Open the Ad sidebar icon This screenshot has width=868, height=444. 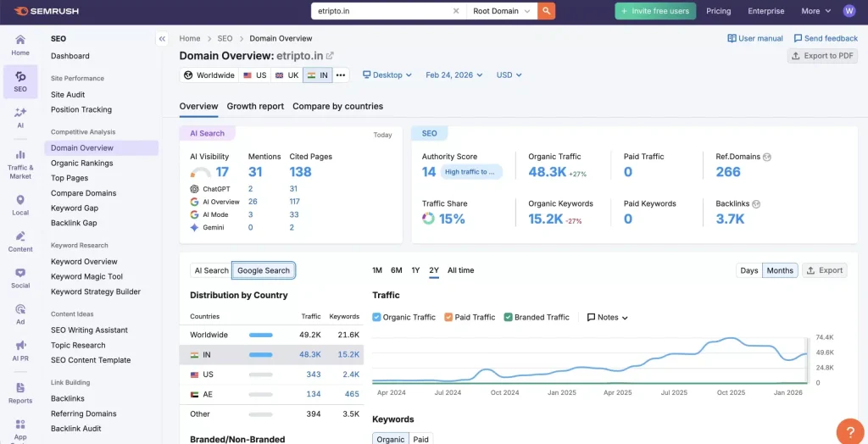tap(20, 314)
